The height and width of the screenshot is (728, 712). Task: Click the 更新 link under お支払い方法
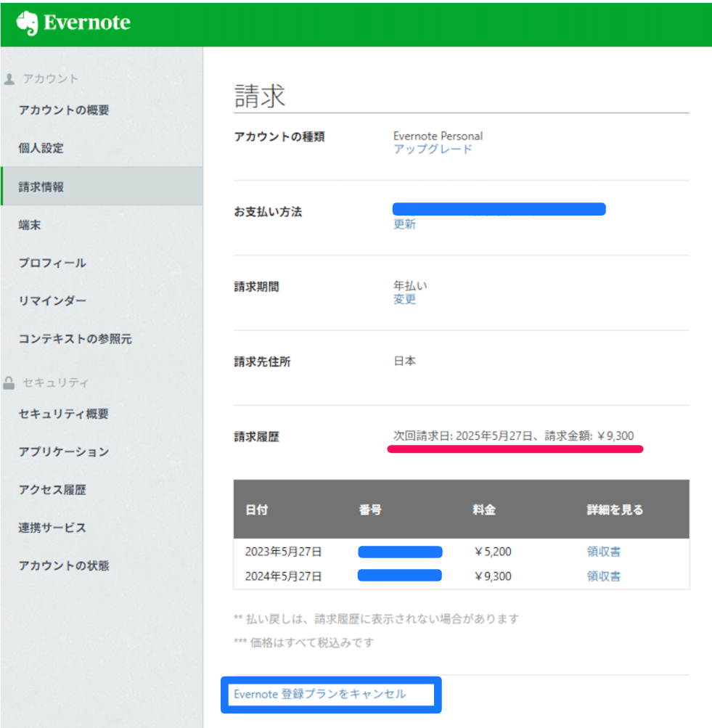[404, 224]
